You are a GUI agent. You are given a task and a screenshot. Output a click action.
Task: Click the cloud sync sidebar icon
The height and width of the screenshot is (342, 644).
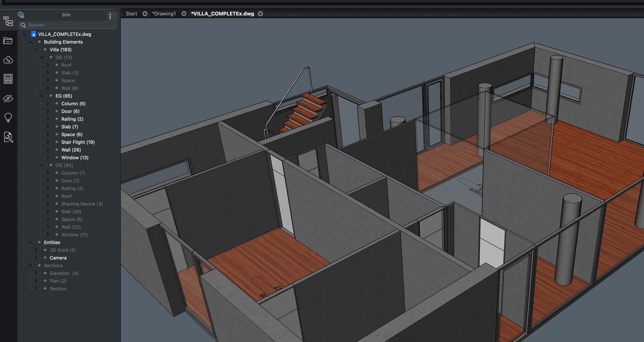coord(8,60)
